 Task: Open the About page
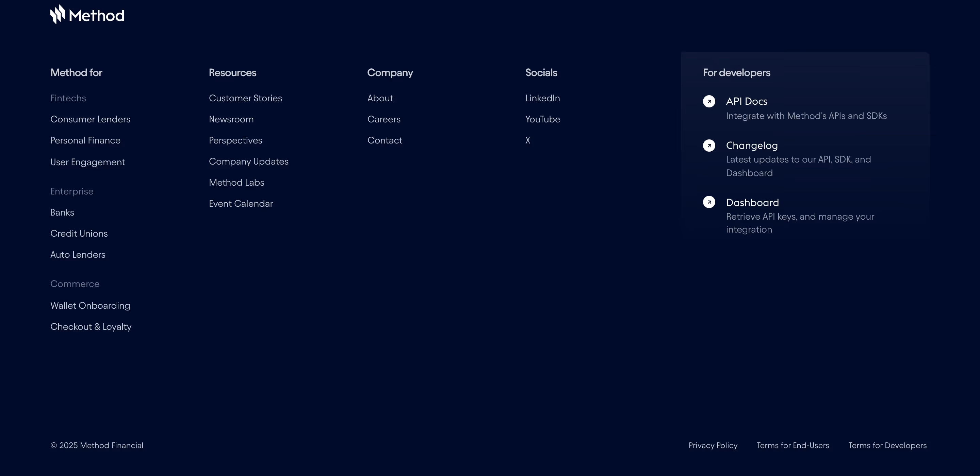click(380, 98)
